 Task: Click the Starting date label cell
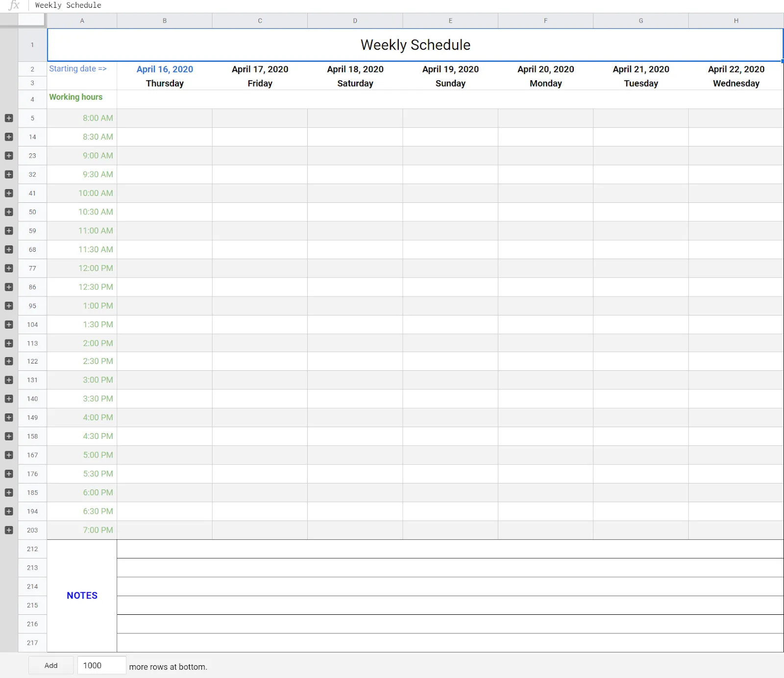pos(77,69)
